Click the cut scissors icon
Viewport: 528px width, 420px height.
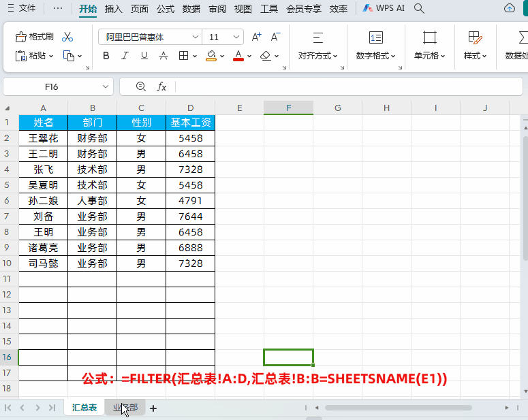pyautogui.click(x=67, y=37)
